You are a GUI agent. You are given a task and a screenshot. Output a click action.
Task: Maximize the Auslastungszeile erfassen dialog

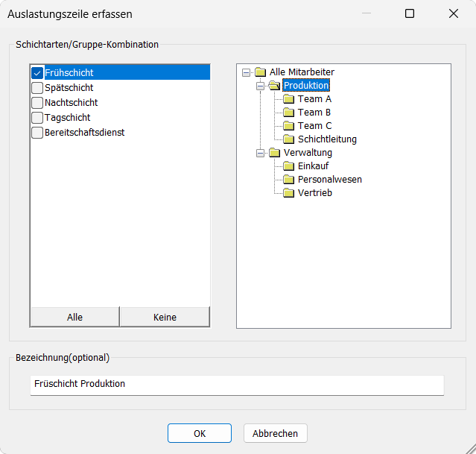[410, 13]
